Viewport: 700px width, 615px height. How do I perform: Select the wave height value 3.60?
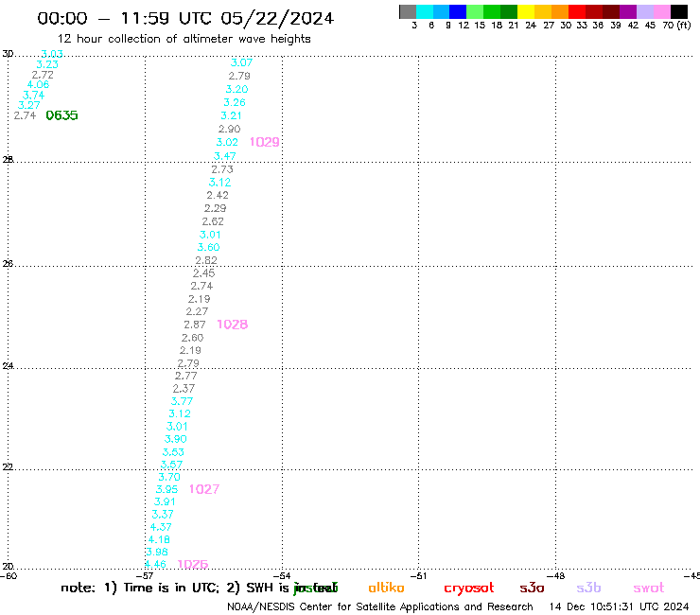pos(208,248)
